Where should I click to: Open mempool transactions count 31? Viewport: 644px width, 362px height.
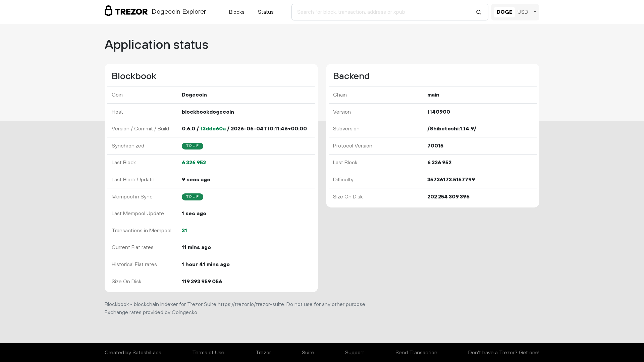(x=184, y=231)
